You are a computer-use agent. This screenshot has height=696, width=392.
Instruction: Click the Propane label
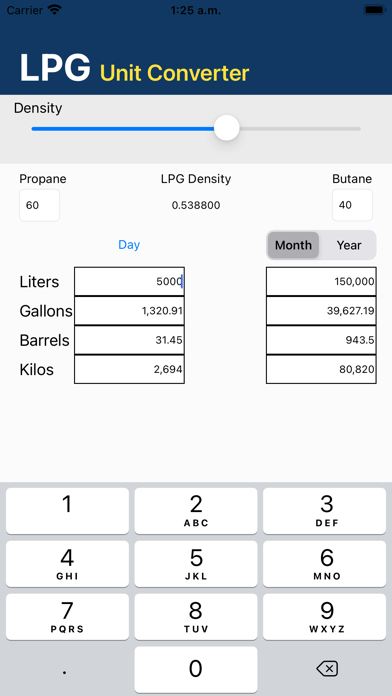tap(43, 179)
